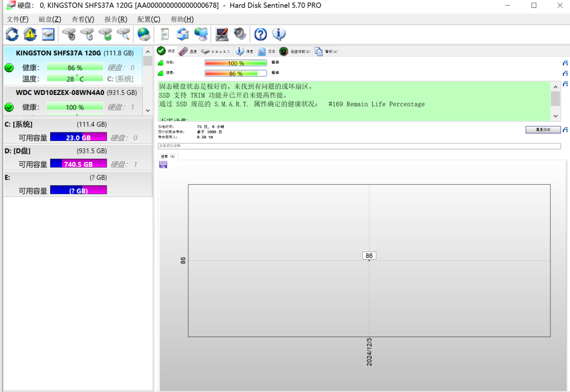
Task: Click blue help icon beside the green status text
Action: tap(565, 84)
